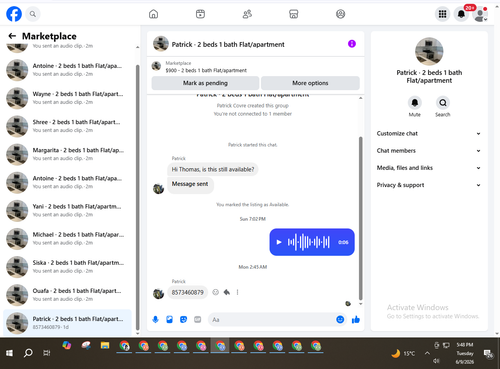This screenshot has height=369, width=500.
Task: Open Windows taskbar search
Action: (28, 353)
